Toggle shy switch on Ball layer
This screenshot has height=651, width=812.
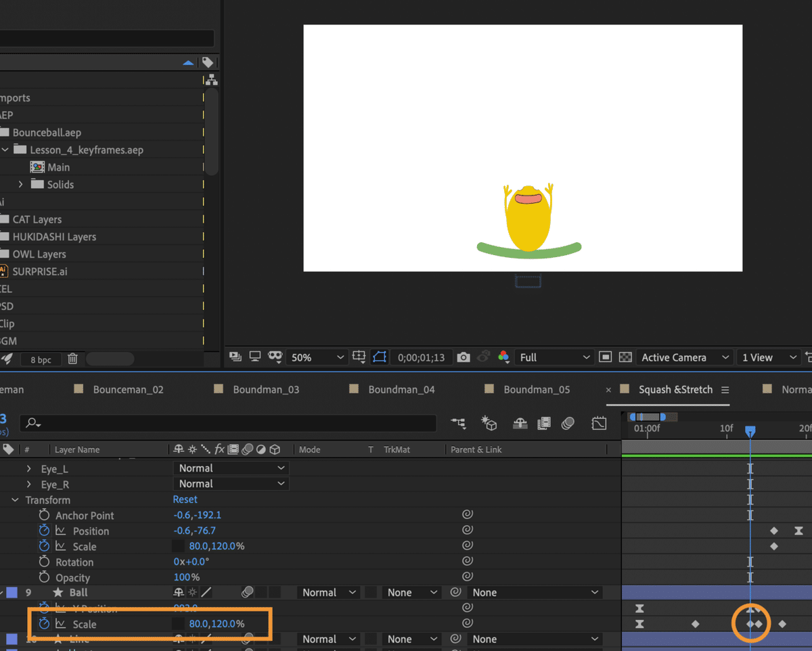pyautogui.click(x=179, y=592)
